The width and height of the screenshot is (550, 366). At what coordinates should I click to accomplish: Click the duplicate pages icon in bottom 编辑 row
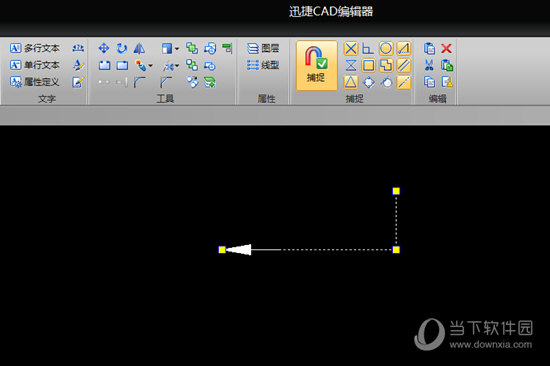[x=429, y=82]
